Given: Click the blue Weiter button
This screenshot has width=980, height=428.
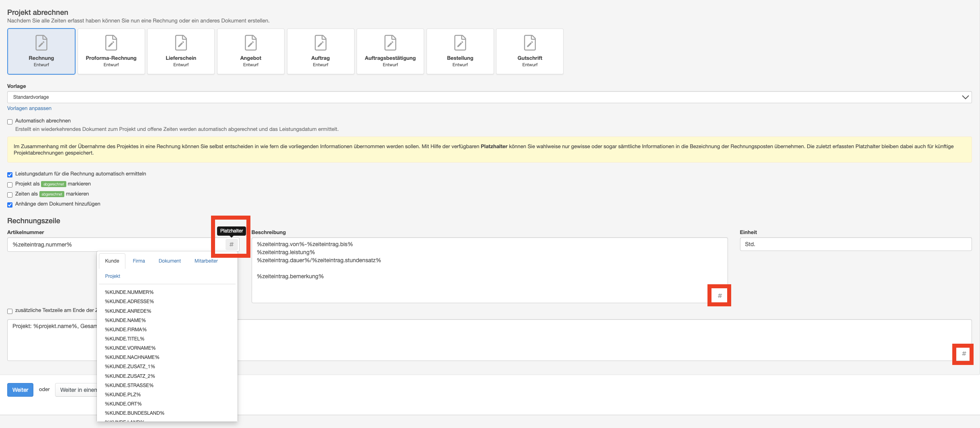Looking at the screenshot, I should [20, 390].
